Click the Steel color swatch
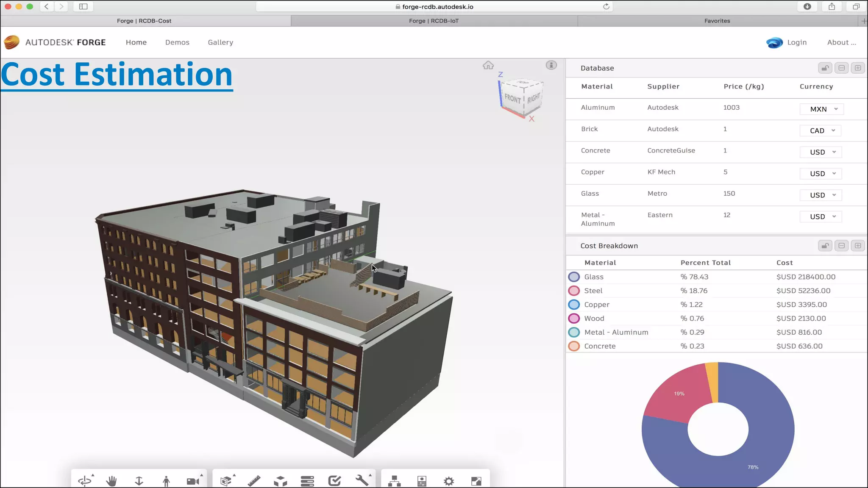The width and height of the screenshot is (868, 488). [574, 291]
